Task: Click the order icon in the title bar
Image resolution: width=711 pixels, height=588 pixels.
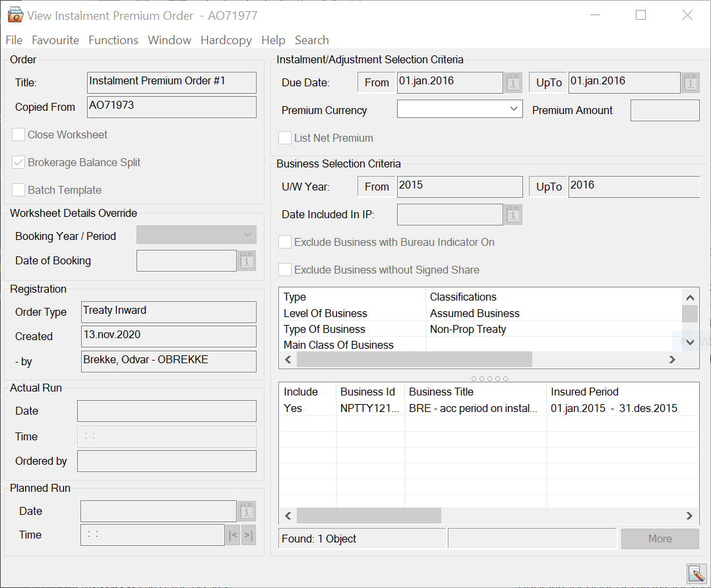Action: 15,15
